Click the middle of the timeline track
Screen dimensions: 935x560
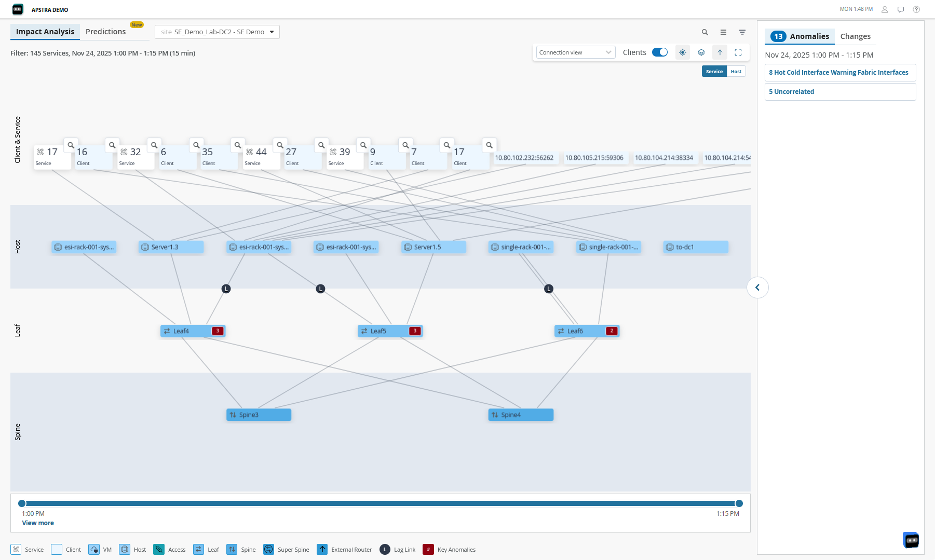[381, 503]
